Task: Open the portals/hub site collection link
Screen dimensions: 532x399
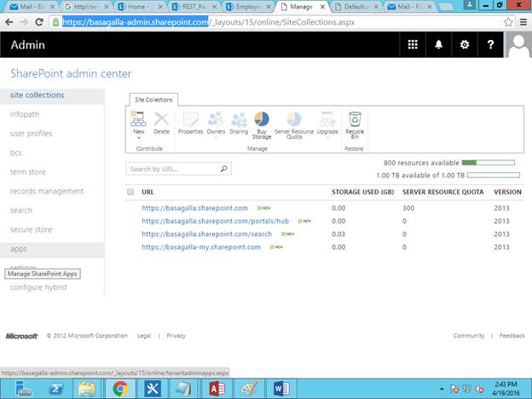Action: tap(216, 221)
